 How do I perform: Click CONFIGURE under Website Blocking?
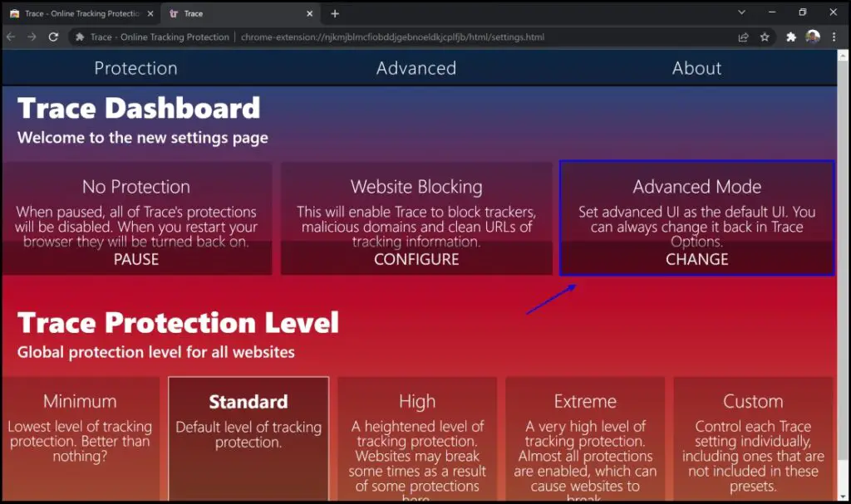[416, 259]
